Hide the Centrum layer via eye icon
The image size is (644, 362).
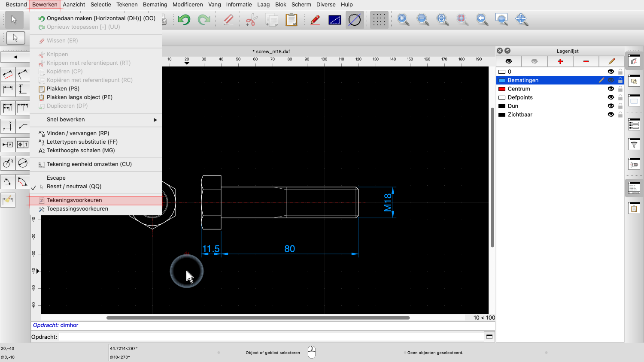click(611, 89)
